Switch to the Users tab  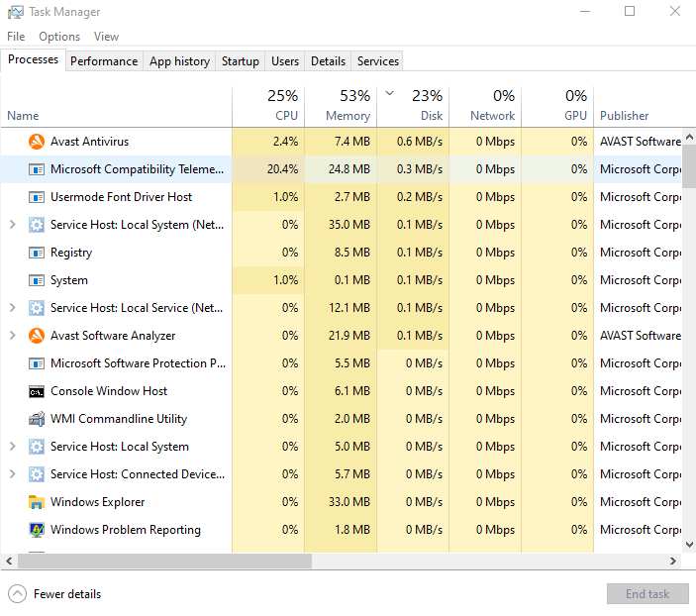pos(285,61)
